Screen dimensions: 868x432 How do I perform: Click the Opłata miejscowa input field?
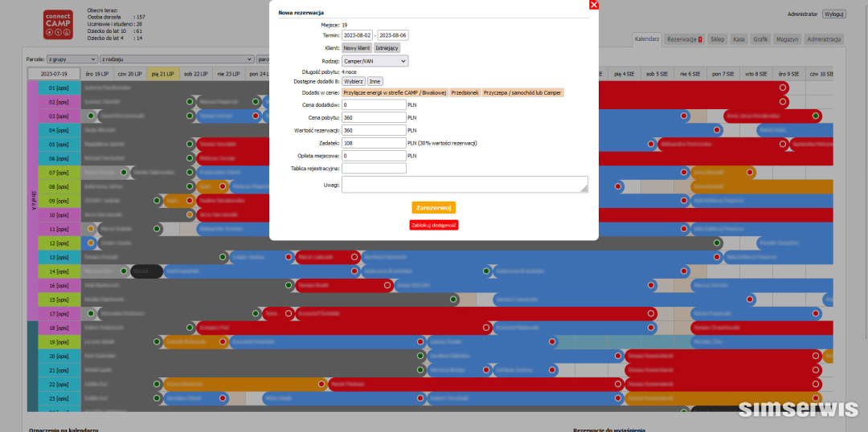tap(374, 156)
